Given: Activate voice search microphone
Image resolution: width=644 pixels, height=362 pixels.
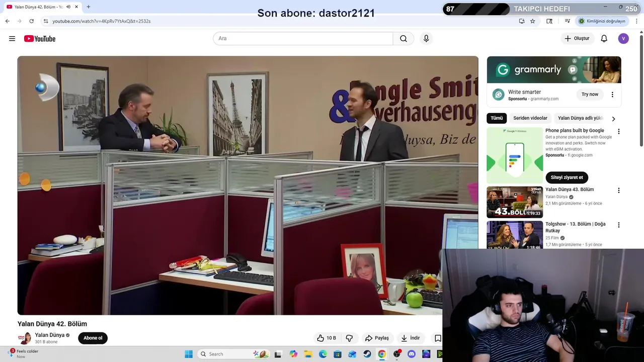Looking at the screenshot, I should pyautogui.click(x=426, y=39).
